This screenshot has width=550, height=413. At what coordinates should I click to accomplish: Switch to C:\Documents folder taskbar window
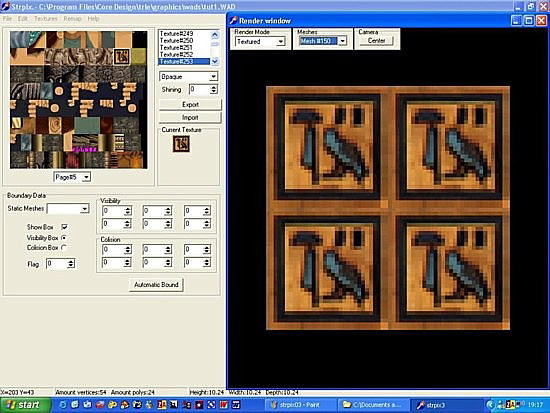pyautogui.click(x=373, y=405)
